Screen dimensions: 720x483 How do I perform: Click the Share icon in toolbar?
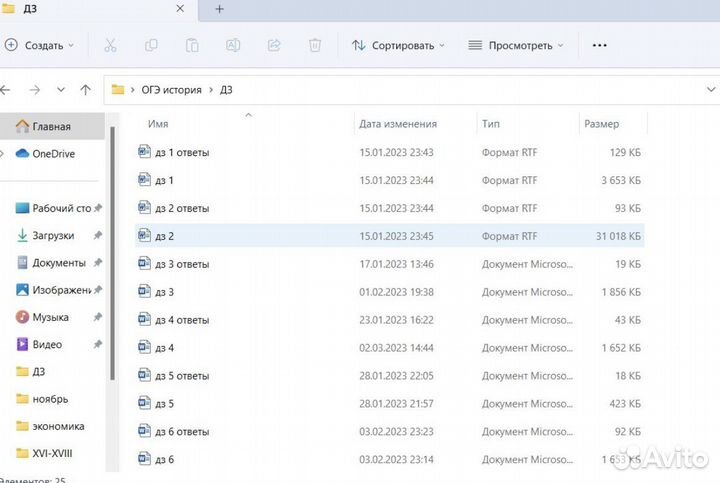(x=274, y=45)
